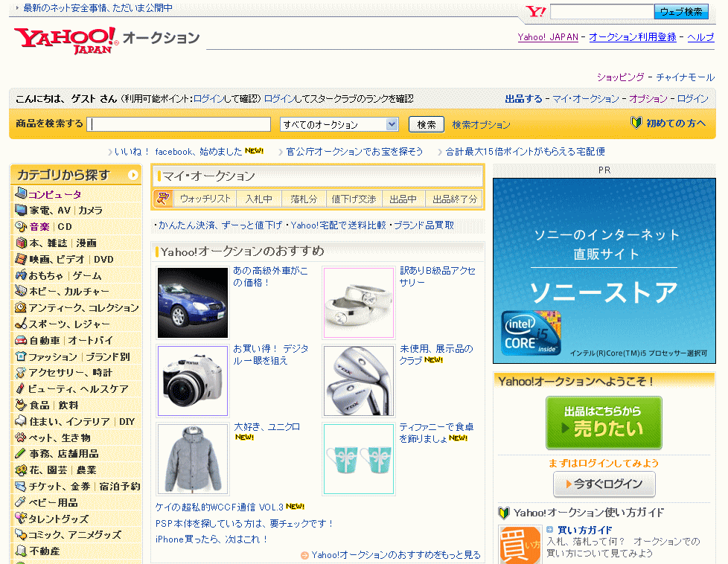Click the food icon beside 食品

click(x=21, y=405)
